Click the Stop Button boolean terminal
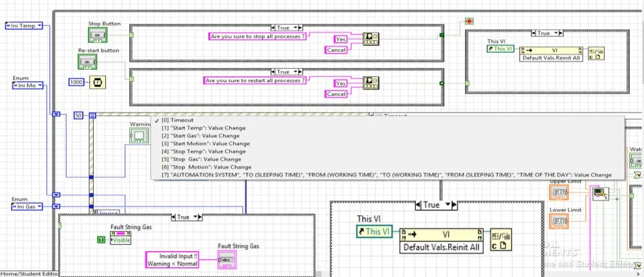644x277 pixels. point(98,34)
